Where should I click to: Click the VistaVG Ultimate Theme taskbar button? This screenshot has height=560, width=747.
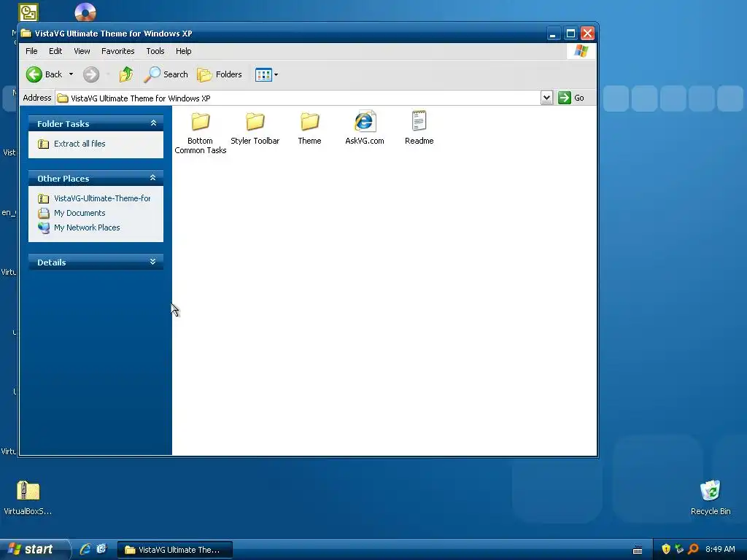click(175, 550)
